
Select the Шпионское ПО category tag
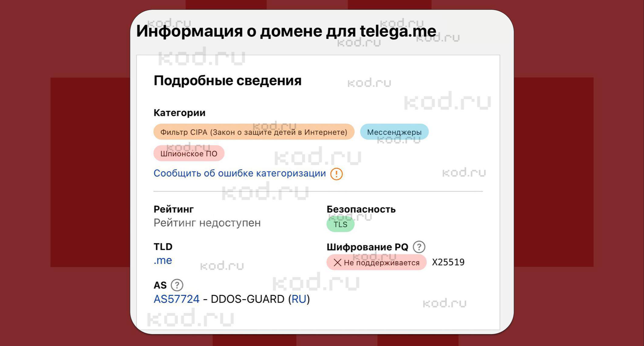(189, 153)
